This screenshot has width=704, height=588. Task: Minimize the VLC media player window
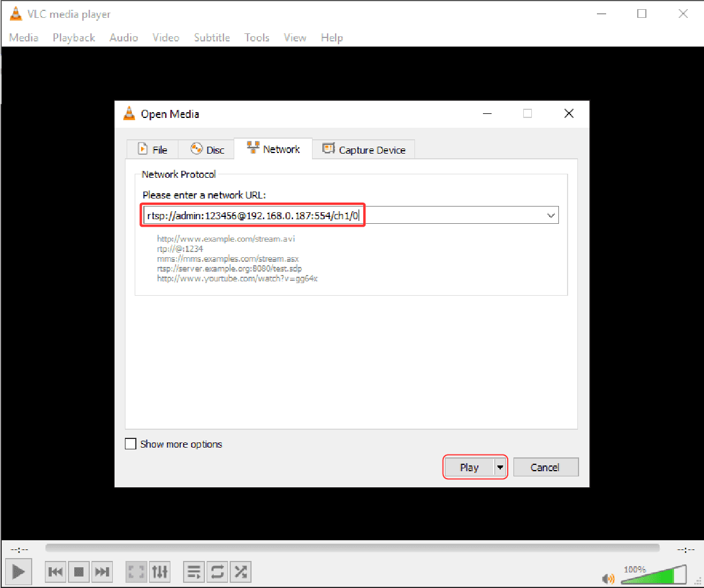click(x=602, y=14)
